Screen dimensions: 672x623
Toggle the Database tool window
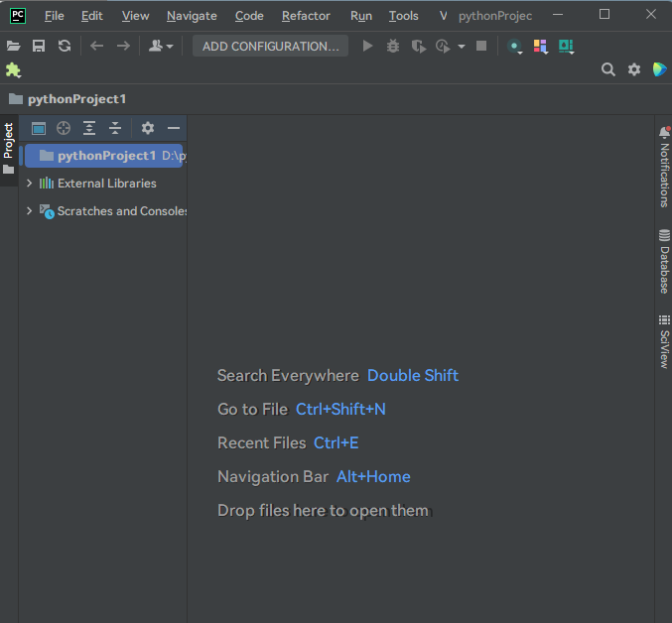[664, 261]
